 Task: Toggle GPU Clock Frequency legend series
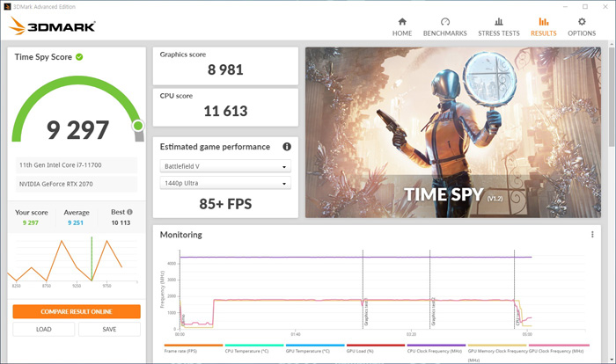click(559, 349)
